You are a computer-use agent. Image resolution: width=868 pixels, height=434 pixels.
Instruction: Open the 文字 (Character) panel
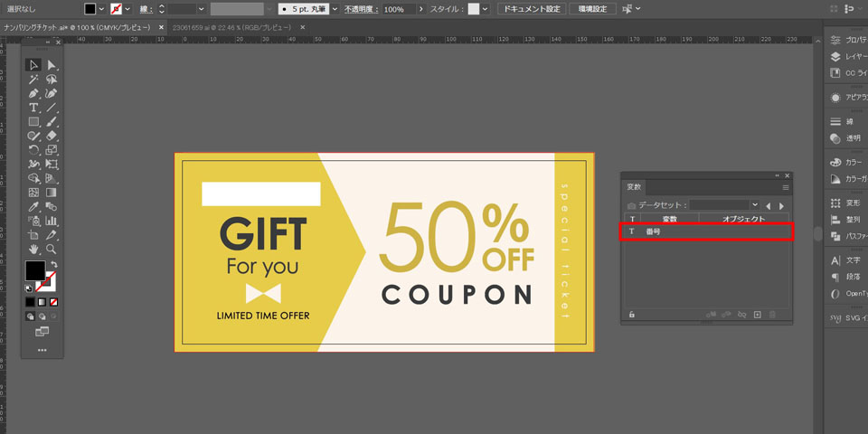pyautogui.click(x=853, y=260)
